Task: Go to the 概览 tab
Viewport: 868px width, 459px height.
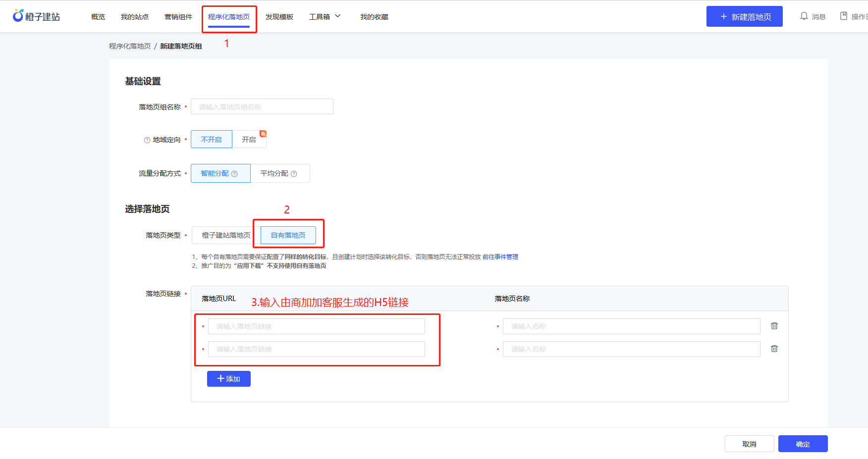Action: [x=98, y=17]
